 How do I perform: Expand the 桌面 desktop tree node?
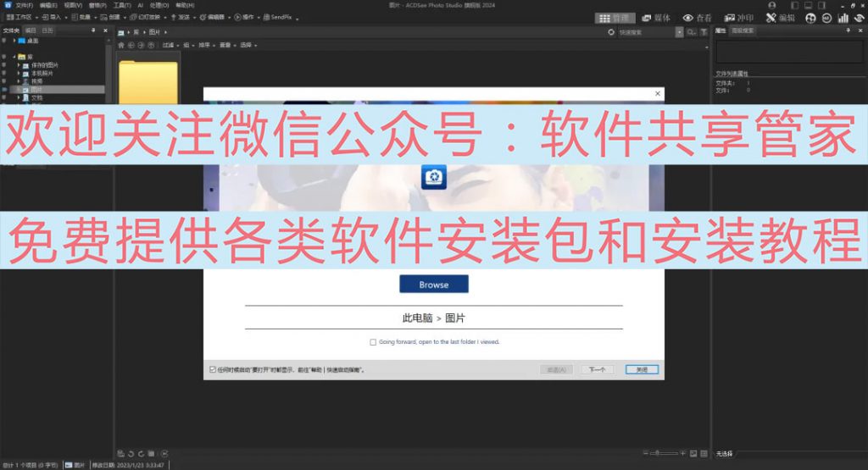[x=14, y=41]
